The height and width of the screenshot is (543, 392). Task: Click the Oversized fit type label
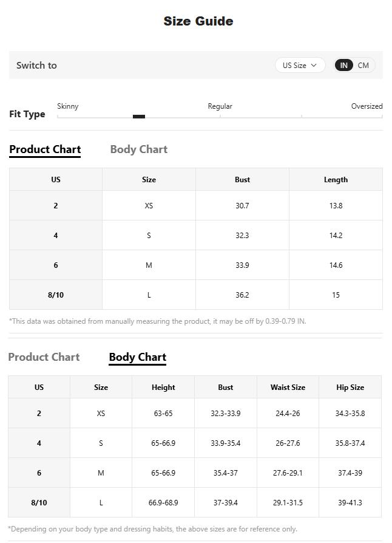click(x=367, y=106)
